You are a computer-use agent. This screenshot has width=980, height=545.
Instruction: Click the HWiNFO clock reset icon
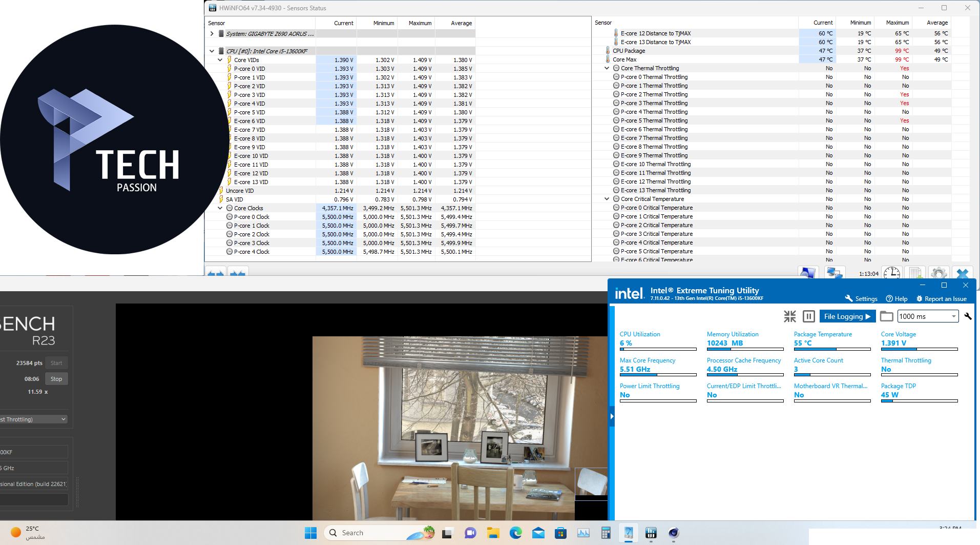pyautogui.click(x=892, y=273)
